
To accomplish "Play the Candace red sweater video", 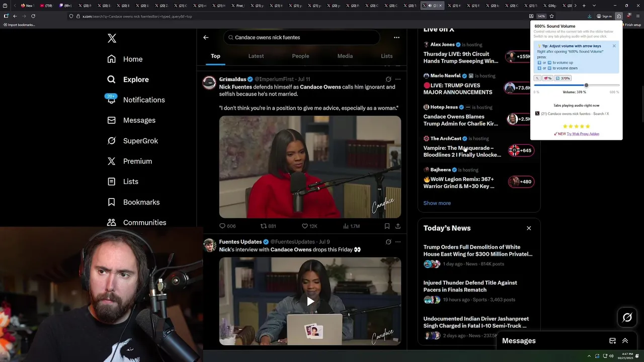I will (x=310, y=167).
